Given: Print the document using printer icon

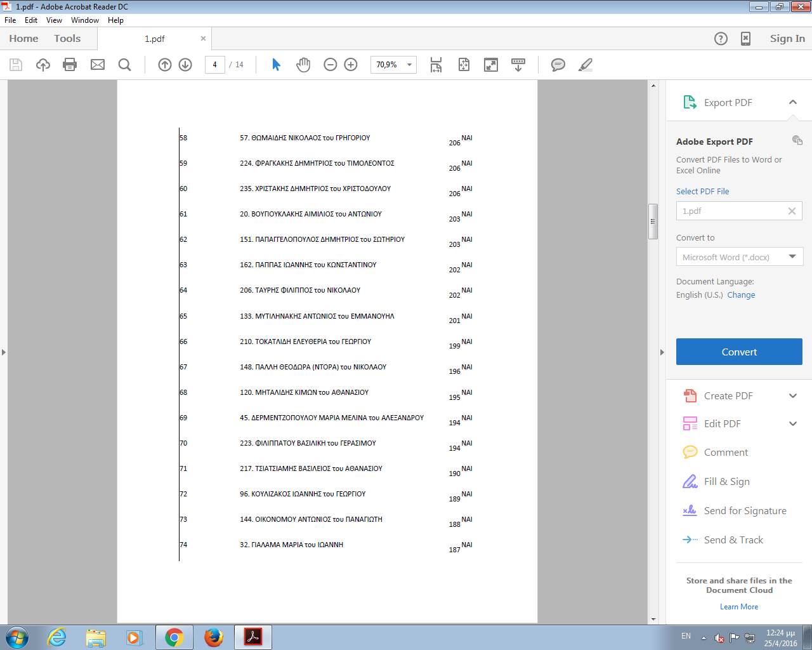Looking at the screenshot, I should (70, 65).
